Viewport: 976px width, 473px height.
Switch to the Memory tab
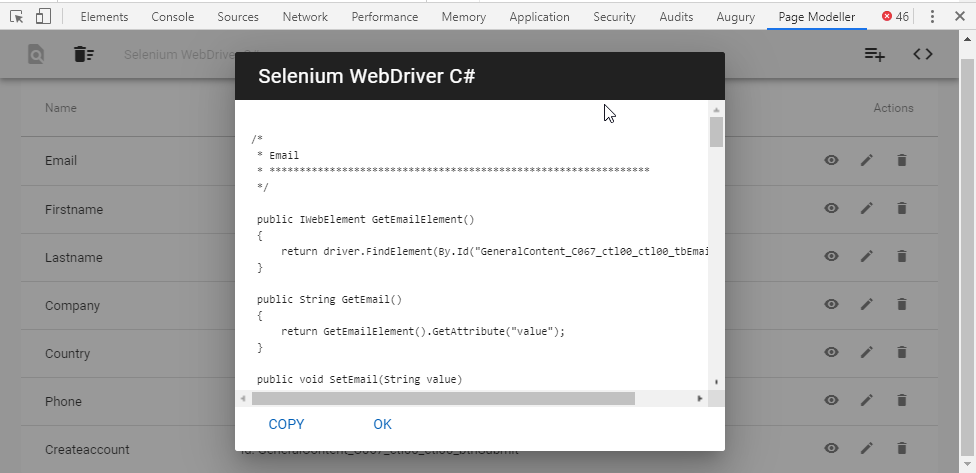tap(464, 17)
